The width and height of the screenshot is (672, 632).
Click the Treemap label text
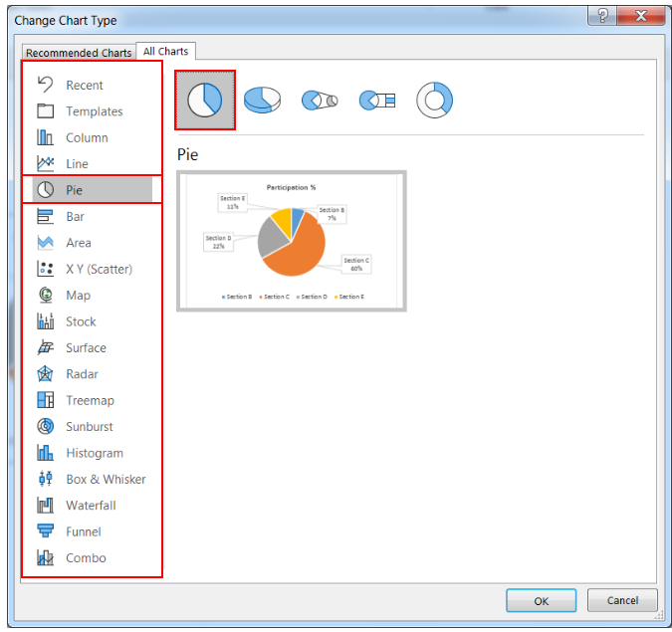click(90, 401)
